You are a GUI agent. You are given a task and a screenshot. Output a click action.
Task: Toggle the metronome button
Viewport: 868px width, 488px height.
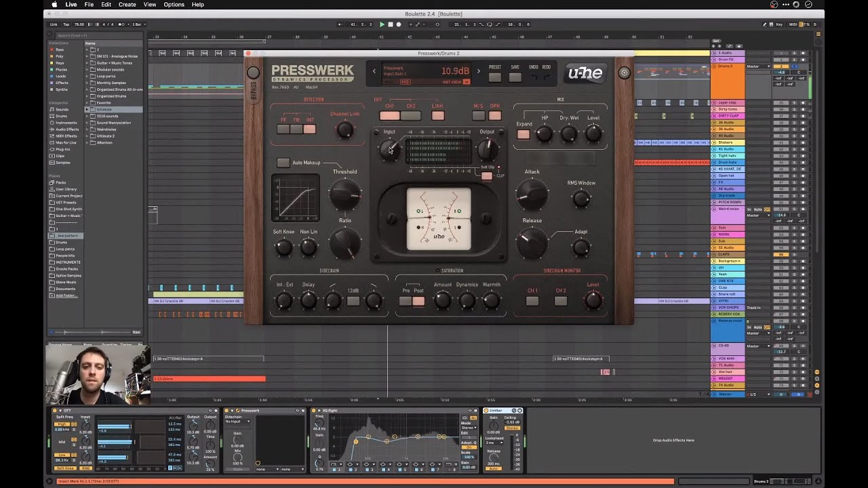(x=122, y=24)
